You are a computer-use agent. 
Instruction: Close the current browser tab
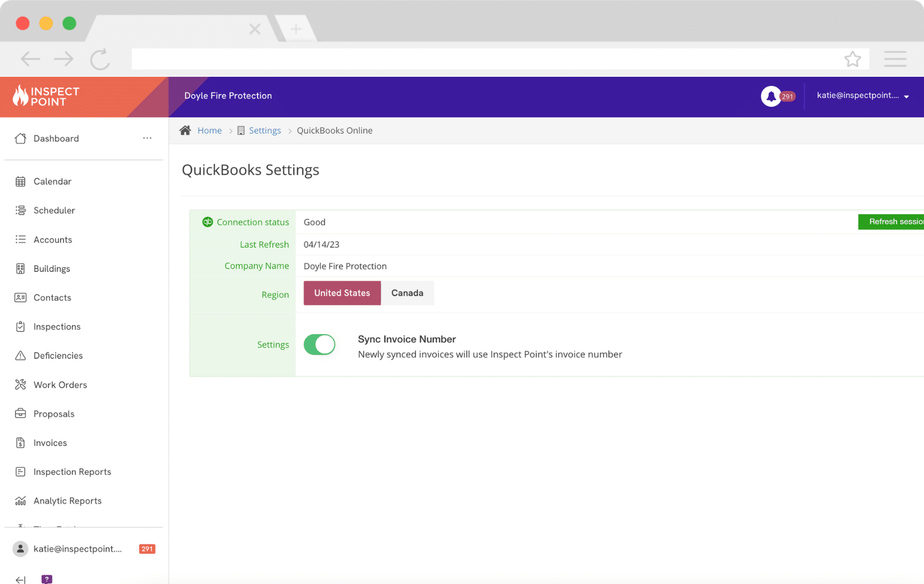pyautogui.click(x=255, y=29)
